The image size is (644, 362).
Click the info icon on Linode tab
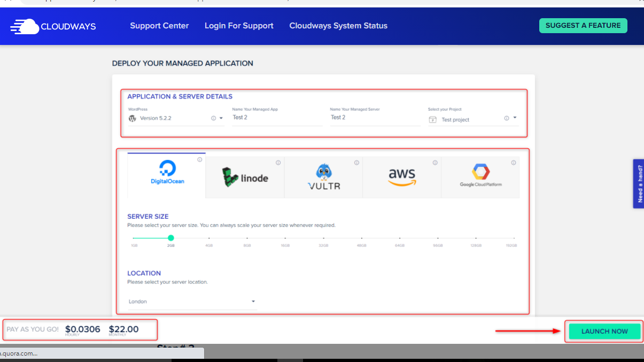tap(278, 163)
